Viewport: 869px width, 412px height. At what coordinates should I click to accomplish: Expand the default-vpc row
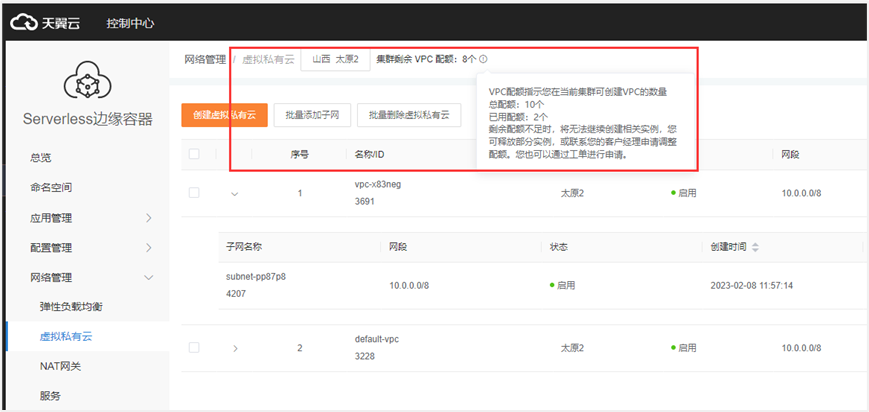235,349
